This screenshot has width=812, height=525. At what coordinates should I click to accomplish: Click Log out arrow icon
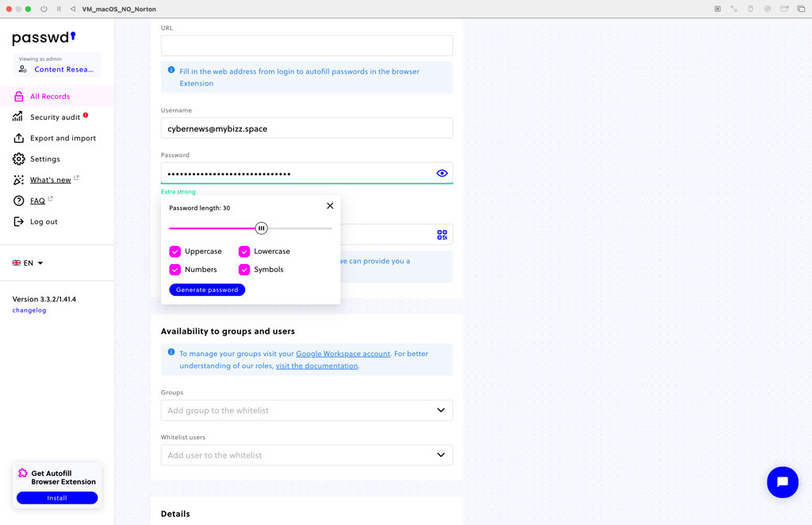[x=19, y=221]
